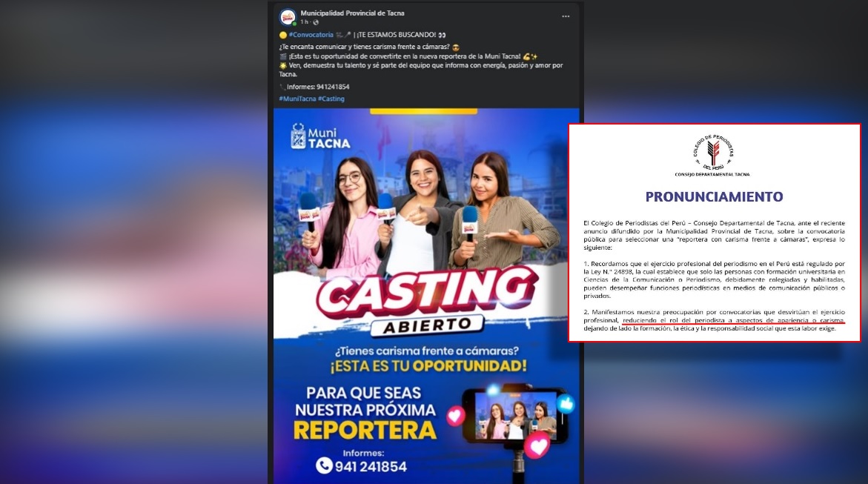868x484 pixels.
Task: Click the Municipalidad Provincial de Tacna profile avatar
Action: pyautogui.click(x=288, y=17)
